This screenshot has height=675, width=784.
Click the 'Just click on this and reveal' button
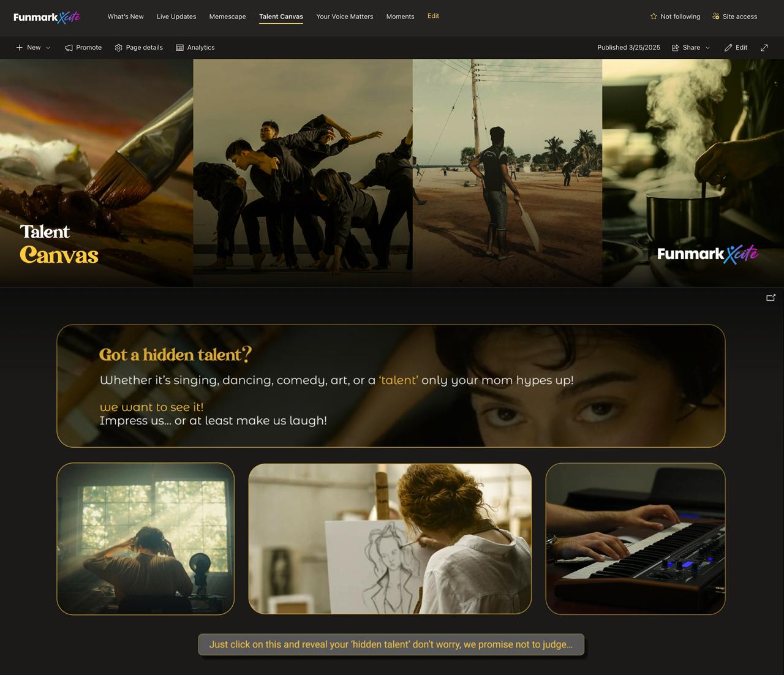coord(391,644)
